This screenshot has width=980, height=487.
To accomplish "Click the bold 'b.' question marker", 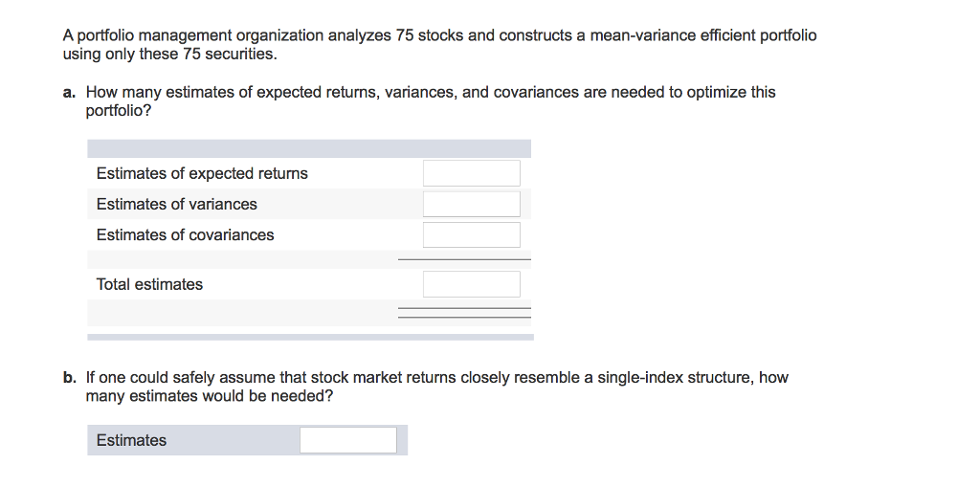I will pos(69,378).
